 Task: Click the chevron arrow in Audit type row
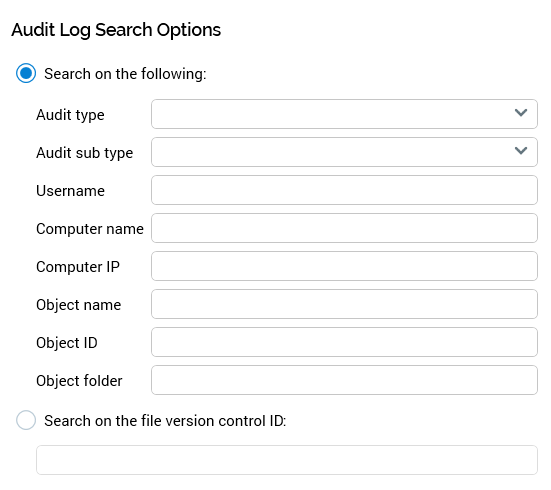point(521,112)
